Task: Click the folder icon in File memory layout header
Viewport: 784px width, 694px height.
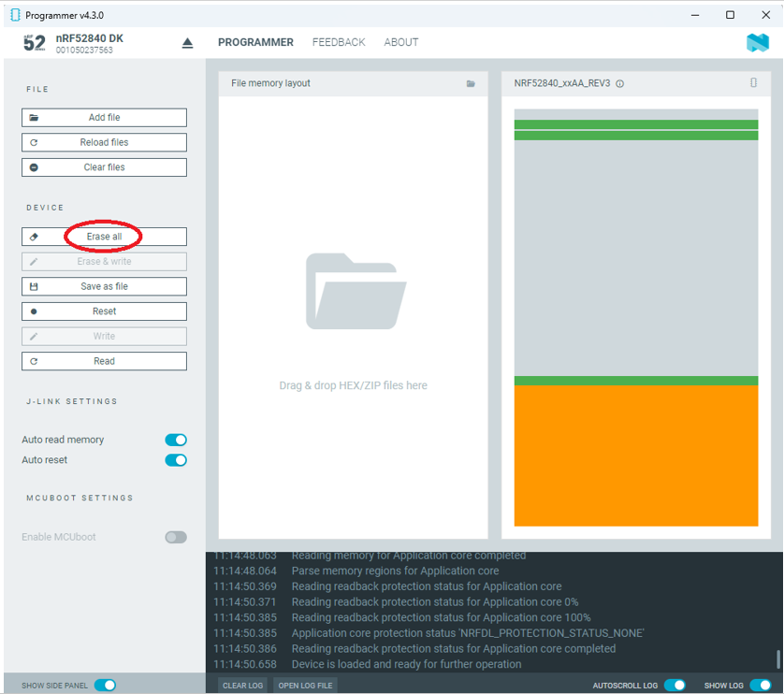Action: [471, 84]
